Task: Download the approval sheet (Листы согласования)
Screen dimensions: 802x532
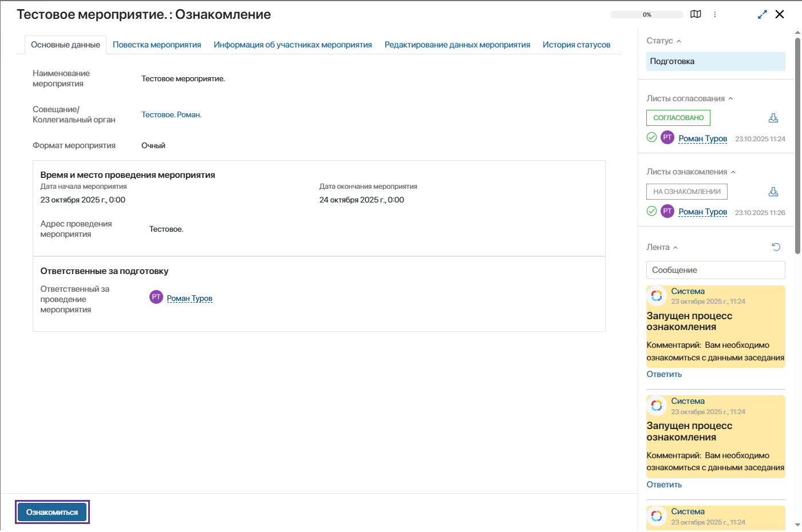Action: click(x=773, y=118)
